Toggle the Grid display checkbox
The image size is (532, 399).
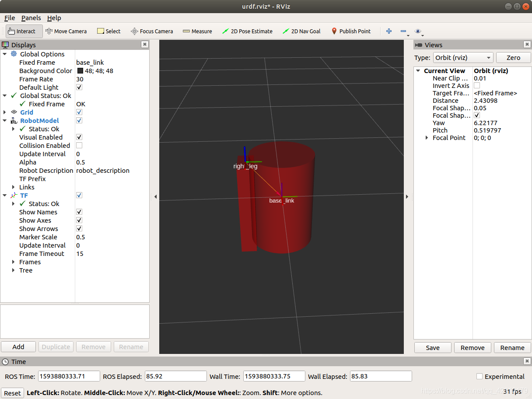point(79,112)
